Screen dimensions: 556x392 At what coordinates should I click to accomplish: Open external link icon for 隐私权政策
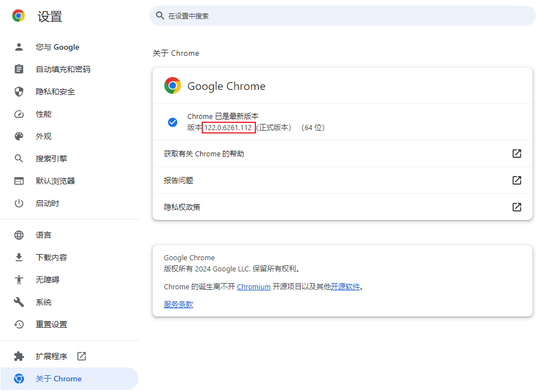517,207
